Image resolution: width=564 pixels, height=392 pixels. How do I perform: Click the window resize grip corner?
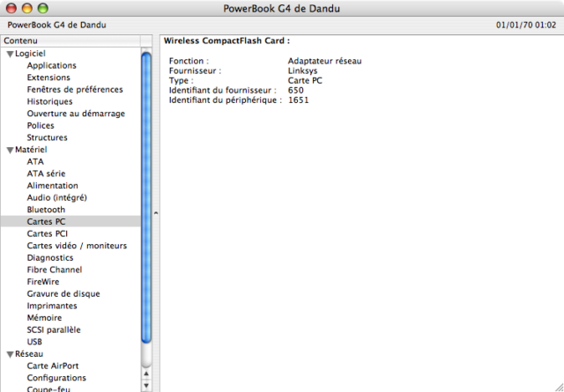pos(559,387)
